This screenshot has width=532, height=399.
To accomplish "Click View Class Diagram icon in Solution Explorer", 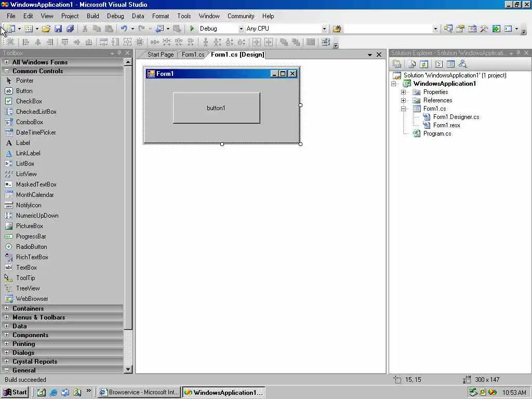I will [x=462, y=64].
